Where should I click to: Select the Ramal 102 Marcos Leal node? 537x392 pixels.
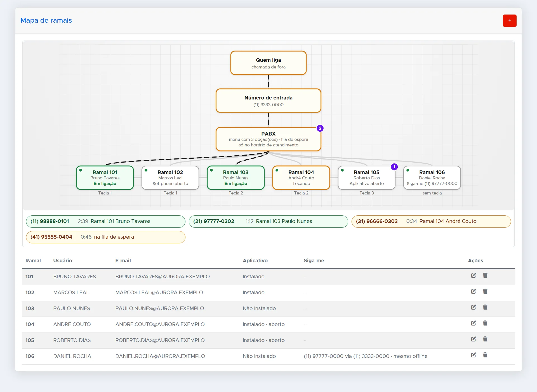170,178
